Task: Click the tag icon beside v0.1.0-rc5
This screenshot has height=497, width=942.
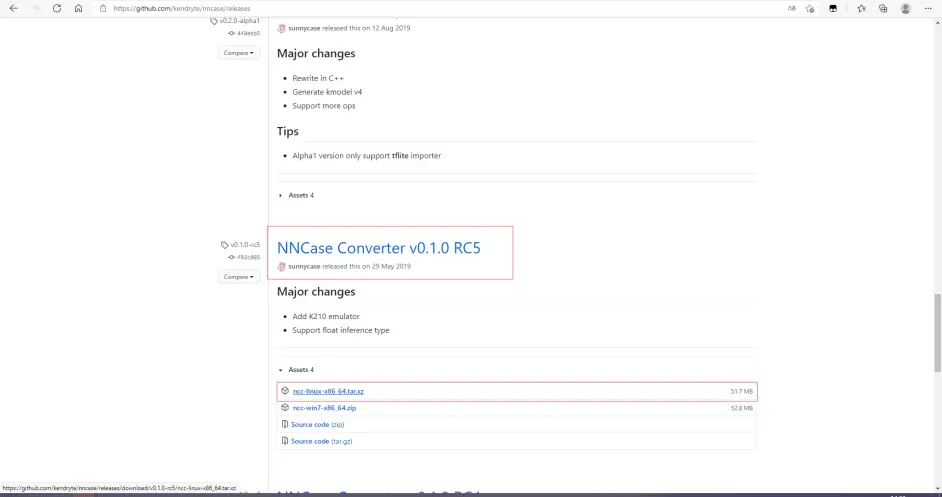Action: pyautogui.click(x=225, y=245)
